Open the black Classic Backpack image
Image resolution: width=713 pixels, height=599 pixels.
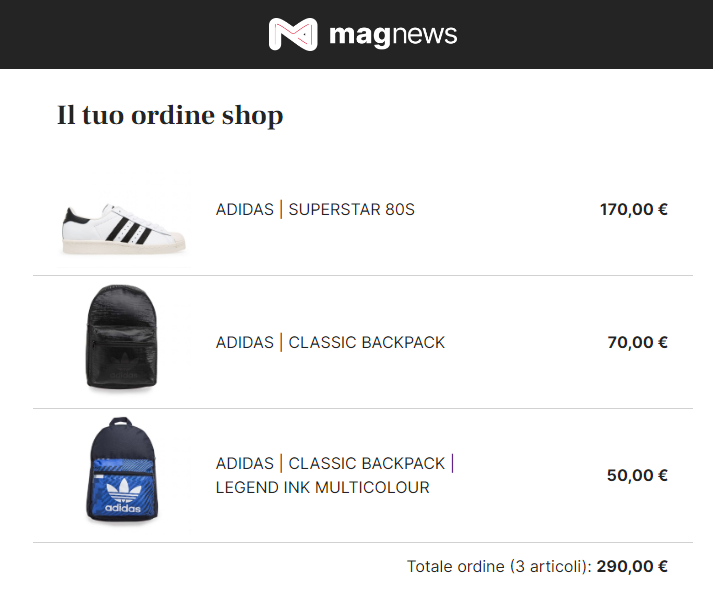pos(121,337)
